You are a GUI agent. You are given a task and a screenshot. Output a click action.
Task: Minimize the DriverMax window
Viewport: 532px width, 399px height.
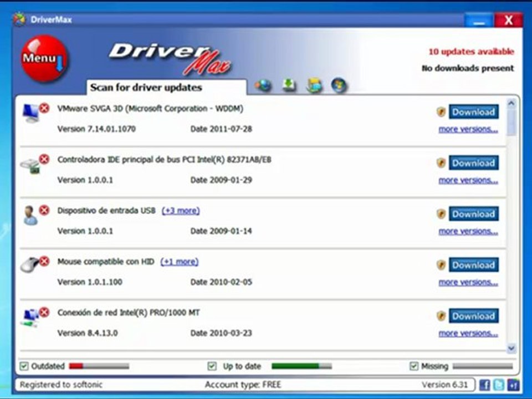[x=479, y=20]
